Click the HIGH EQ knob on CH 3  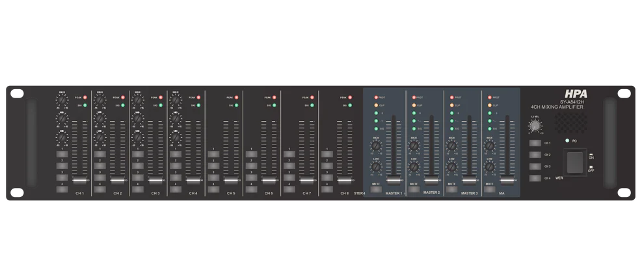point(137,100)
